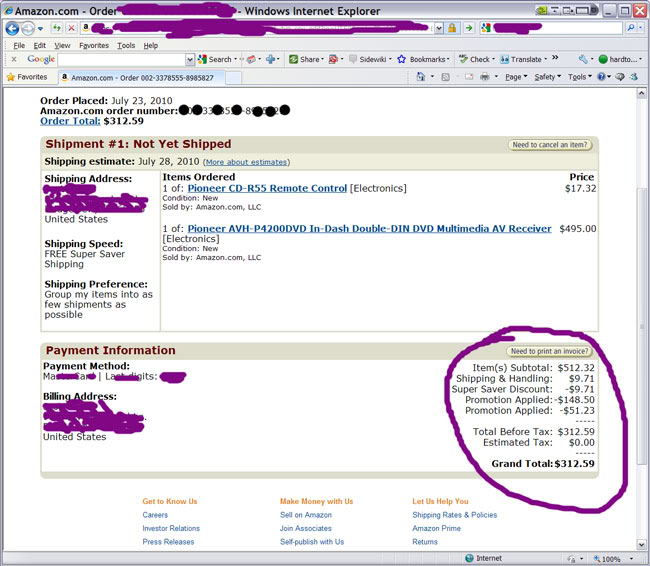Image resolution: width=650 pixels, height=566 pixels.
Task: Click the green Refresh arrows icon
Action: pos(56,28)
